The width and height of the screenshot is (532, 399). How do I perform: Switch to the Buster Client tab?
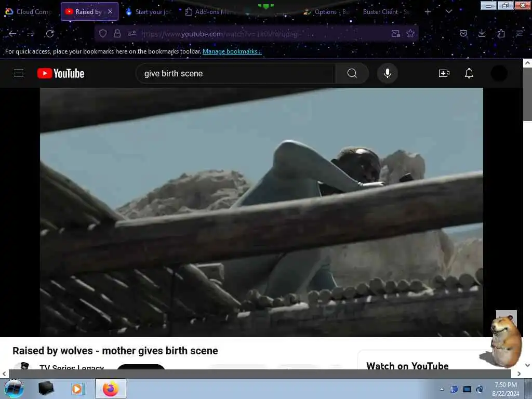point(386,12)
